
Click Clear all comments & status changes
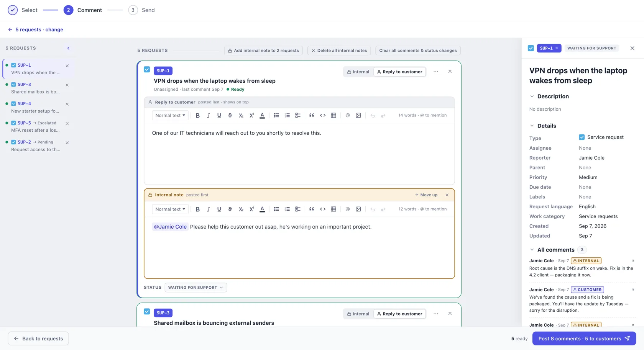[x=418, y=51]
